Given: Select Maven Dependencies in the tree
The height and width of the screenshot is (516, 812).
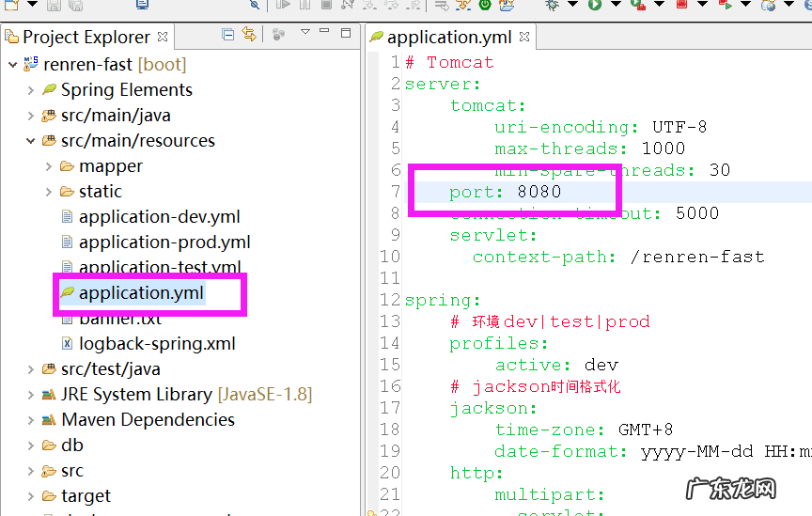Looking at the screenshot, I should (148, 420).
